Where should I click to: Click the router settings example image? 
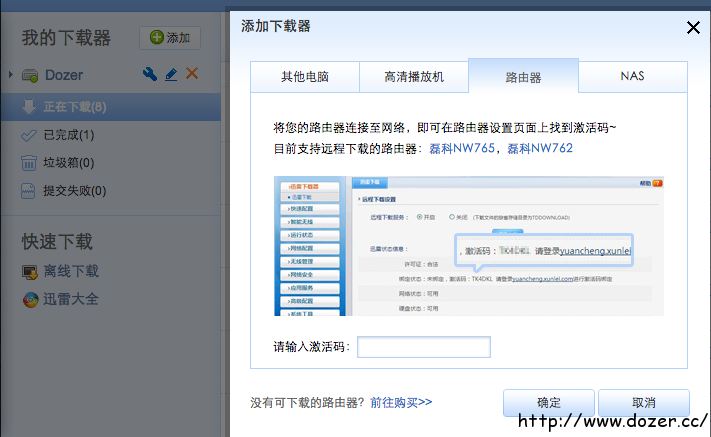click(469, 246)
